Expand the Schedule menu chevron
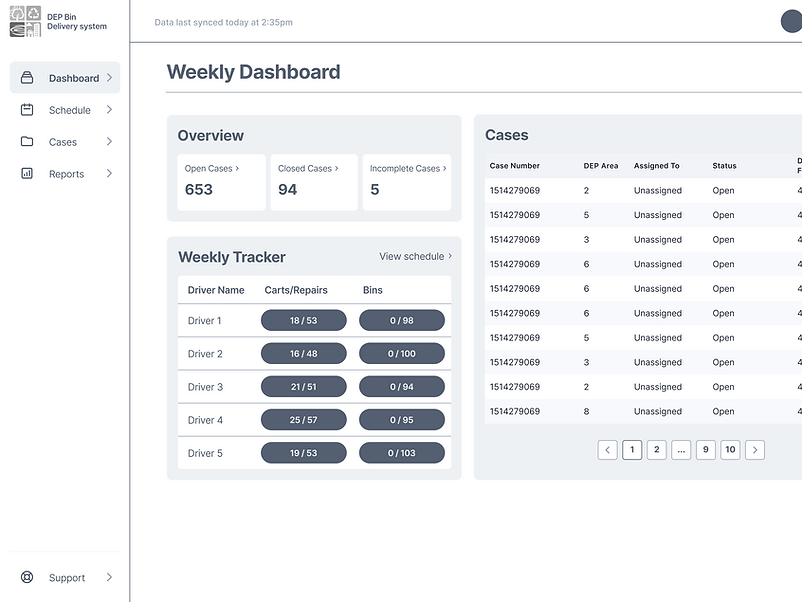802x602 pixels. (x=109, y=110)
